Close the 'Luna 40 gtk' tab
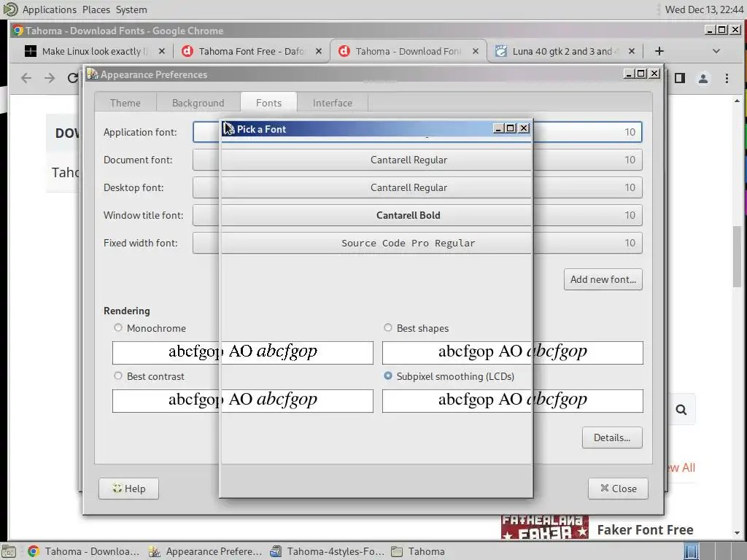Image resolution: width=747 pixels, height=560 pixels. coord(632,51)
